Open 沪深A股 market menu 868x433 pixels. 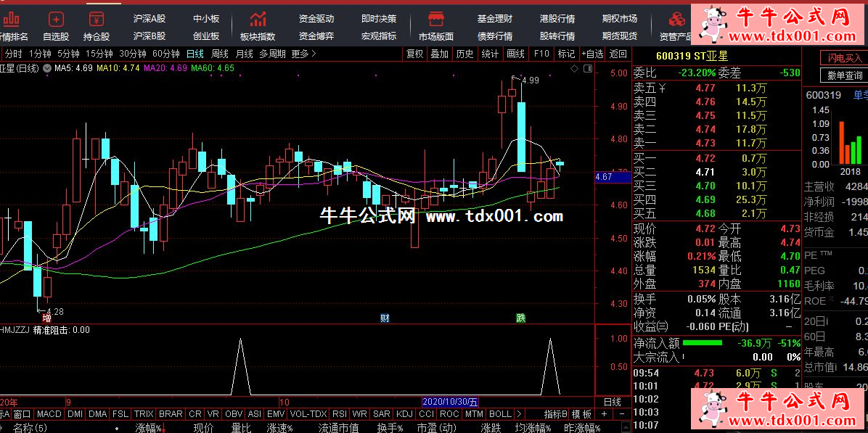(x=150, y=18)
